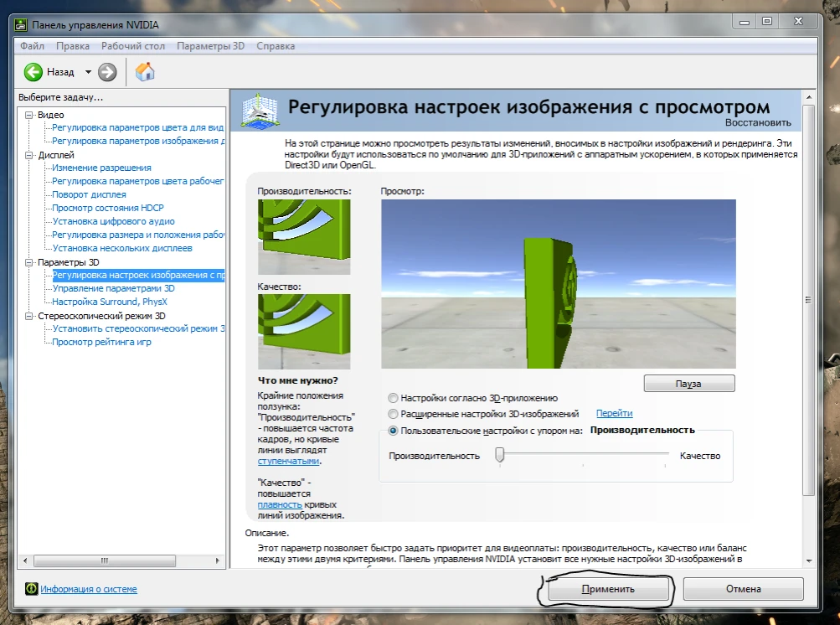Open the Рабочий стол menu
840x625 pixels.
pos(133,46)
